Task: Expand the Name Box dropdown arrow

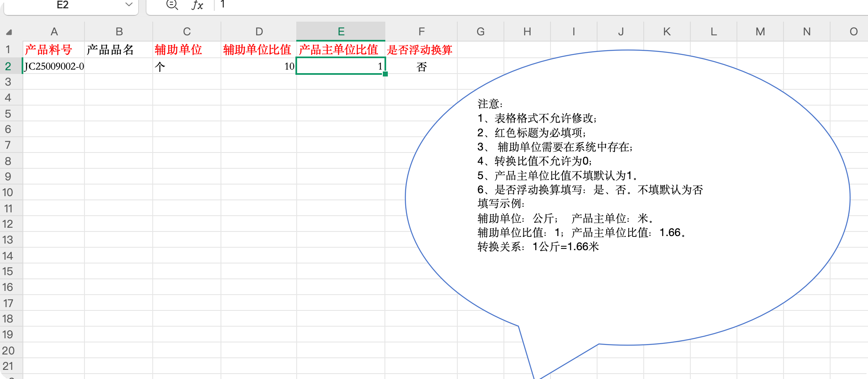Action: [x=129, y=5]
